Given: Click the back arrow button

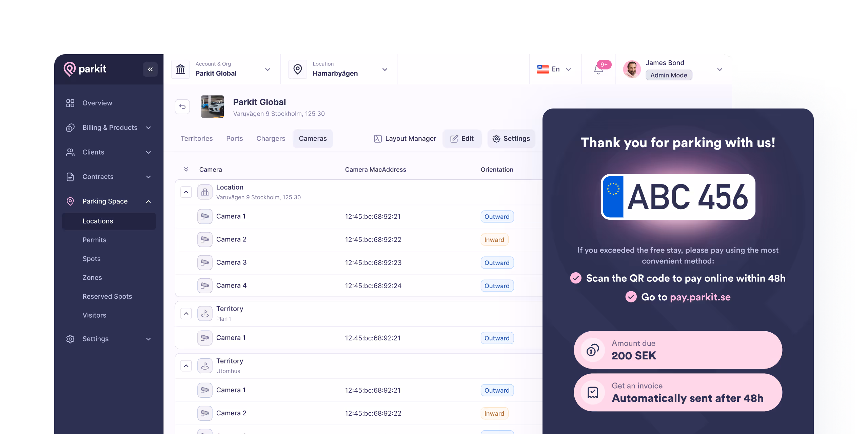Looking at the screenshot, I should click(x=182, y=107).
